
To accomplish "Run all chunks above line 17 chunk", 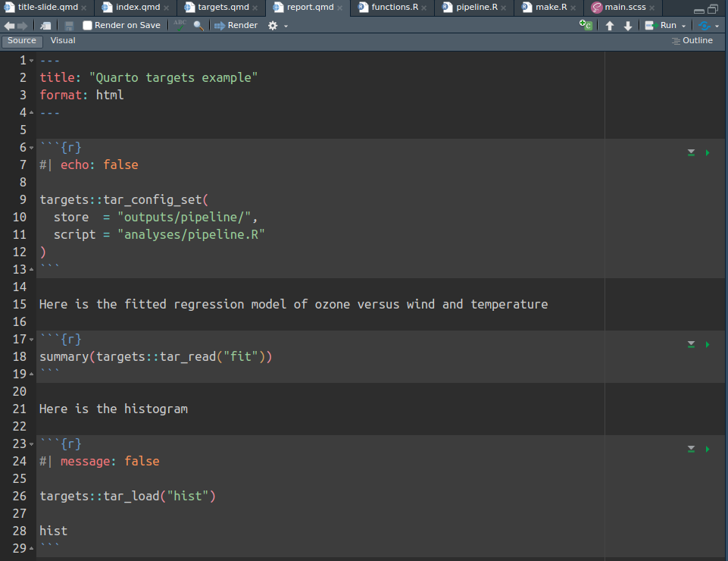I will point(691,345).
